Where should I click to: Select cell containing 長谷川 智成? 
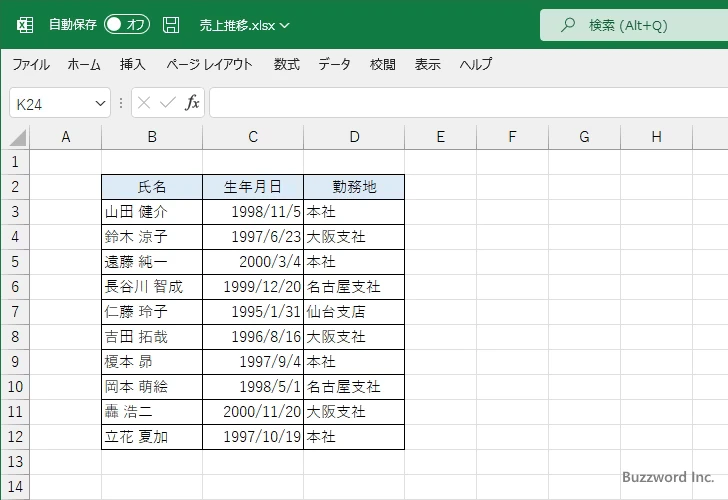[x=152, y=287]
